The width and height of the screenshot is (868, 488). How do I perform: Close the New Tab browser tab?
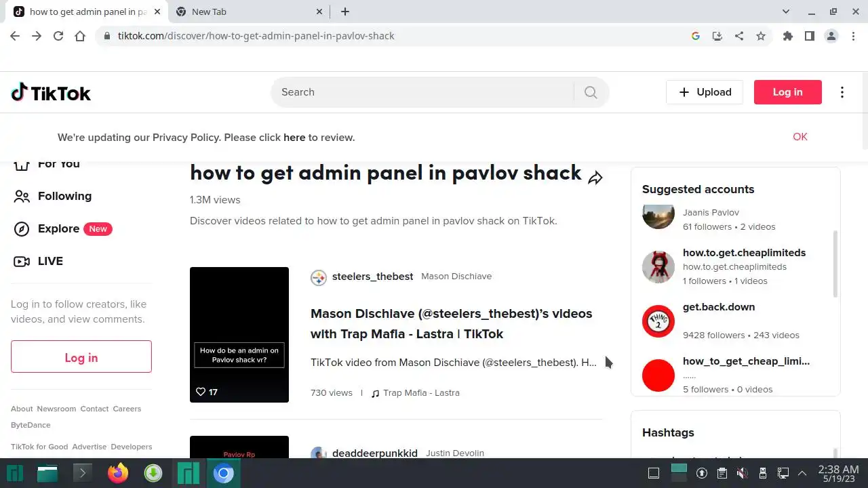tap(319, 12)
